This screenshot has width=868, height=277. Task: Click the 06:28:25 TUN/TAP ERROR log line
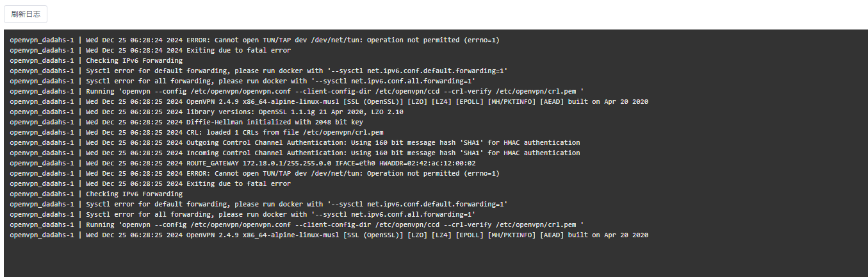pyautogui.click(x=255, y=173)
